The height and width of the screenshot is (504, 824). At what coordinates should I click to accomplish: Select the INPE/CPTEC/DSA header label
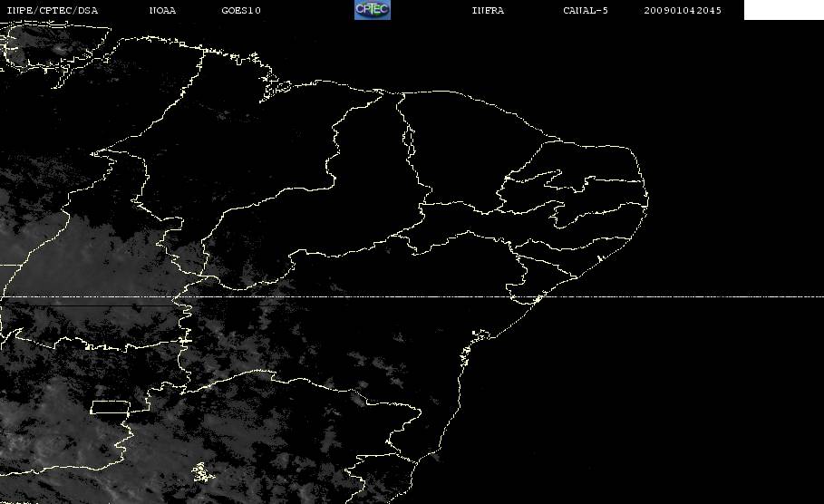pyautogui.click(x=52, y=10)
